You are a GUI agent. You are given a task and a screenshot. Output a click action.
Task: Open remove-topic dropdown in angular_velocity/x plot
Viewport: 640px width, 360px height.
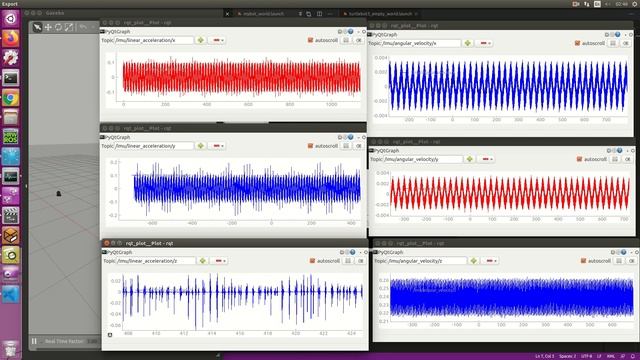(485, 43)
